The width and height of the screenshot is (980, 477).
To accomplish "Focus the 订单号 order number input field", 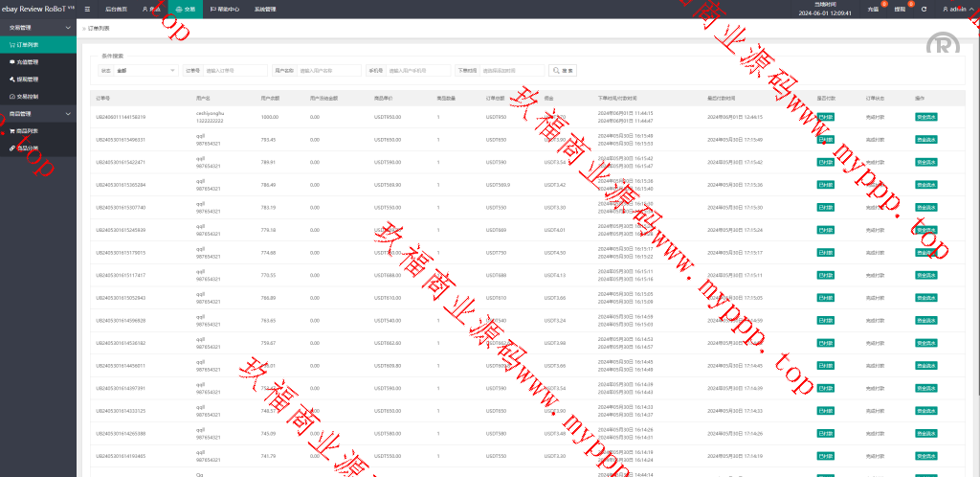I will click(235, 70).
